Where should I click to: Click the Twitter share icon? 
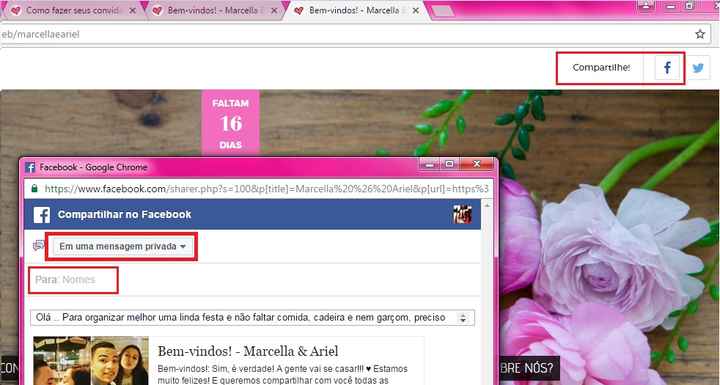pos(698,68)
